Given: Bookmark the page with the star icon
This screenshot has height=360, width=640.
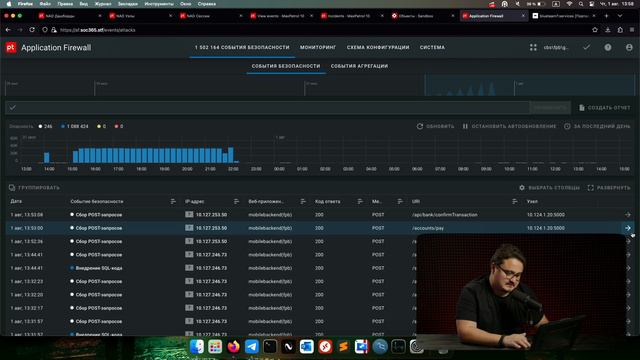Looking at the screenshot, I should pos(595,30).
